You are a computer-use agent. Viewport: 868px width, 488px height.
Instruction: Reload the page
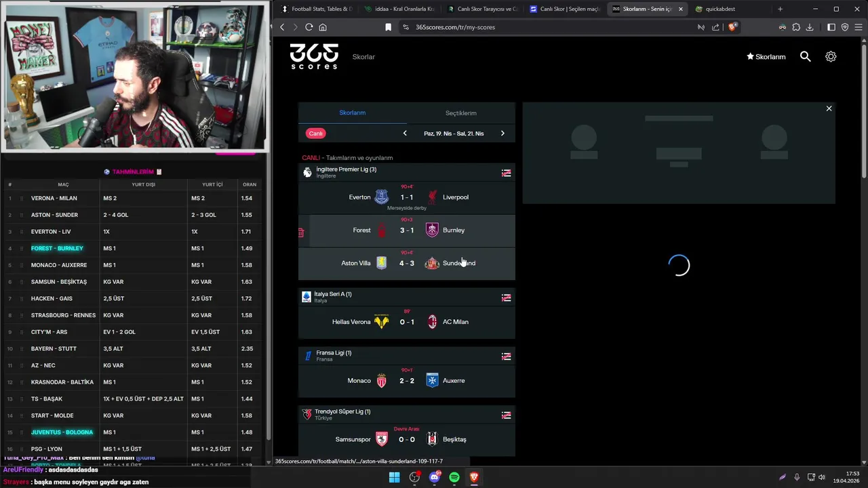pos(309,27)
